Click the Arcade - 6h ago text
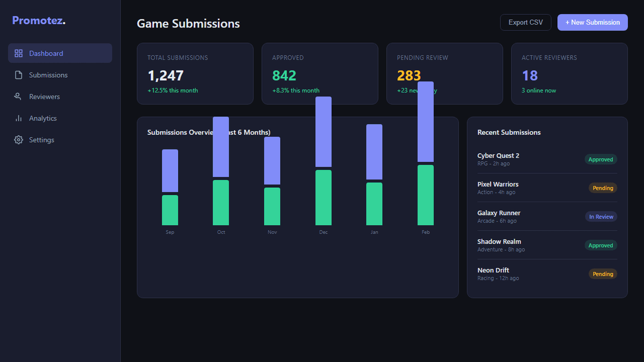 tap(497, 221)
